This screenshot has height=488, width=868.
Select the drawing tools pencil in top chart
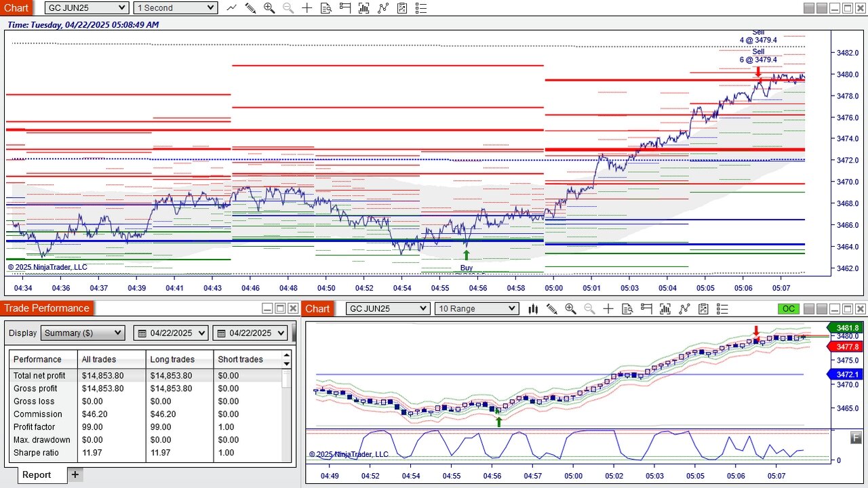click(250, 8)
